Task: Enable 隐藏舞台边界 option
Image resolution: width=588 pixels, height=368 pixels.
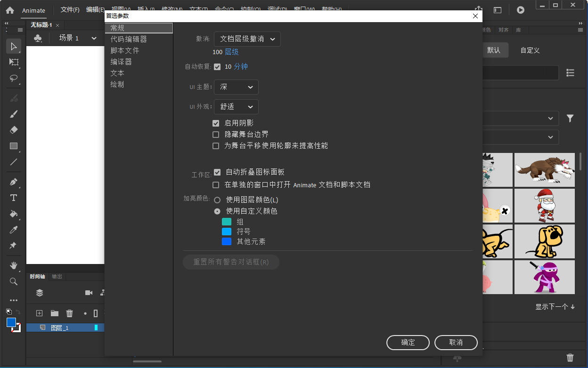Action: click(x=216, y=134)
